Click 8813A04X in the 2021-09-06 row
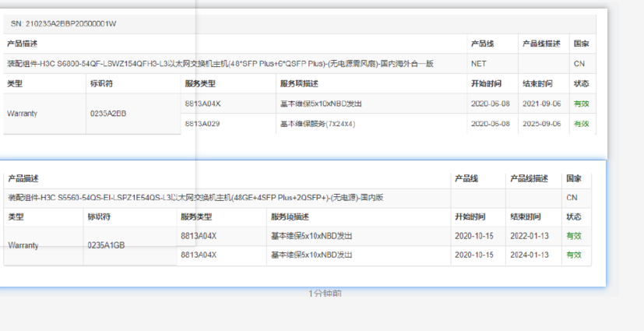 pyautogui.click(x=202, y=104)
